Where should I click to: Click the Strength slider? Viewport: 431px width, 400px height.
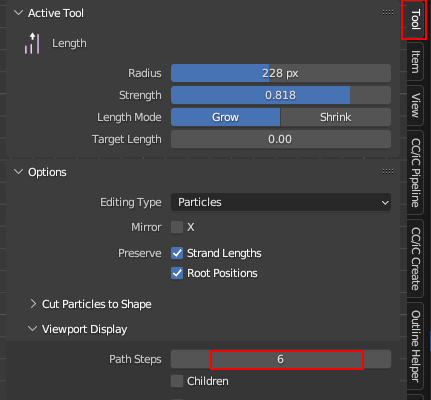(x=281, y=95)
